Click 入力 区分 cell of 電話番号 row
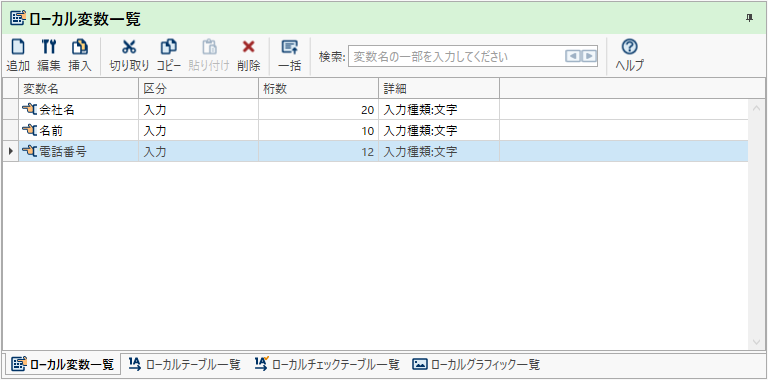The image size is (768, 380). point(198,152)
